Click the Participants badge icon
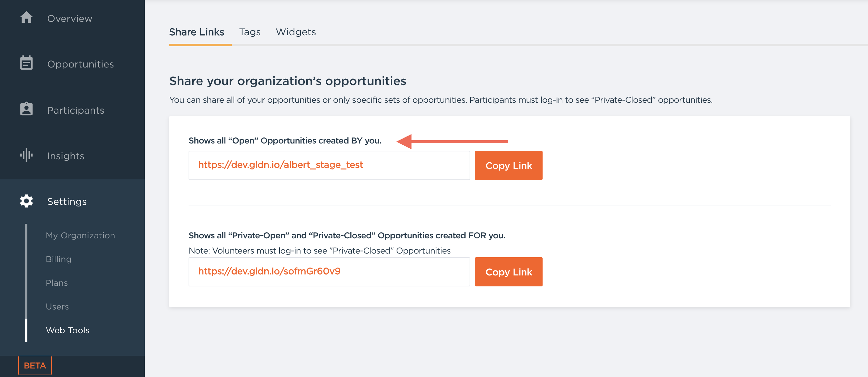The height and width of the screenshot is (377, 868). tap(26, 109)
